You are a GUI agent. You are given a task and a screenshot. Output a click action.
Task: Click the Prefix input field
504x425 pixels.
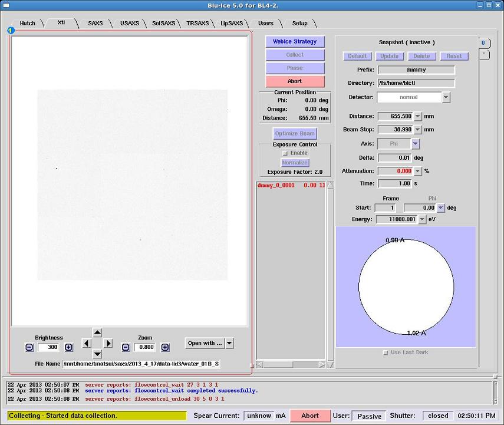[416, 70]
